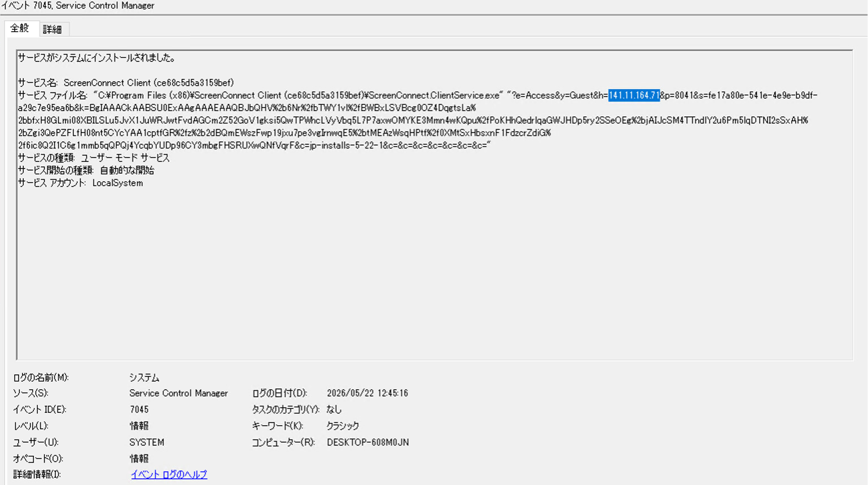Click the サービス開始の種類 自動的な開始 line
868x485 pixels.
coord(86,170)
